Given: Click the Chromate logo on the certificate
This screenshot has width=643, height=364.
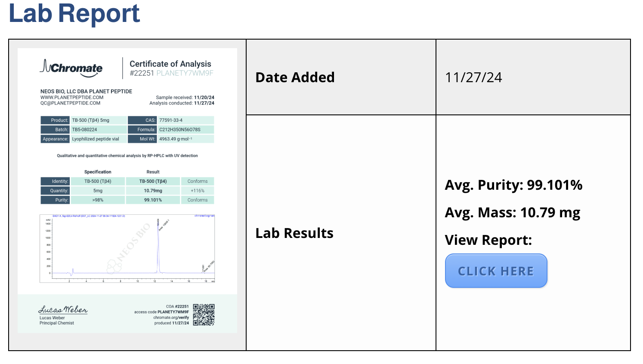Looking at the screenshot, I should coord(71,68).
